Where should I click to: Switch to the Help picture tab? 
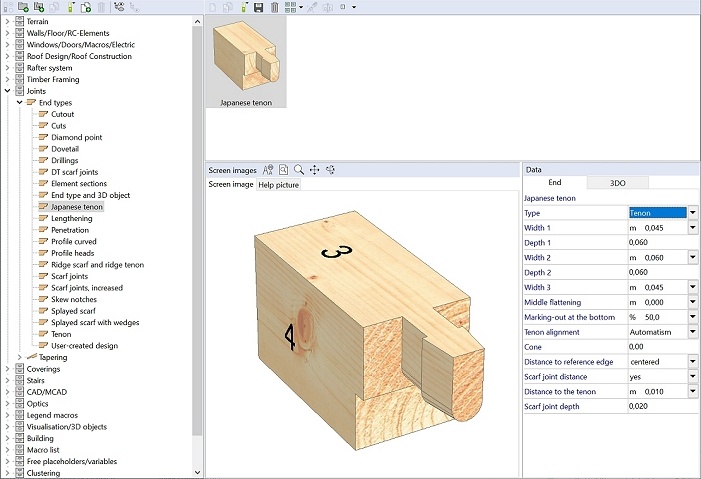tap(279, 185)
